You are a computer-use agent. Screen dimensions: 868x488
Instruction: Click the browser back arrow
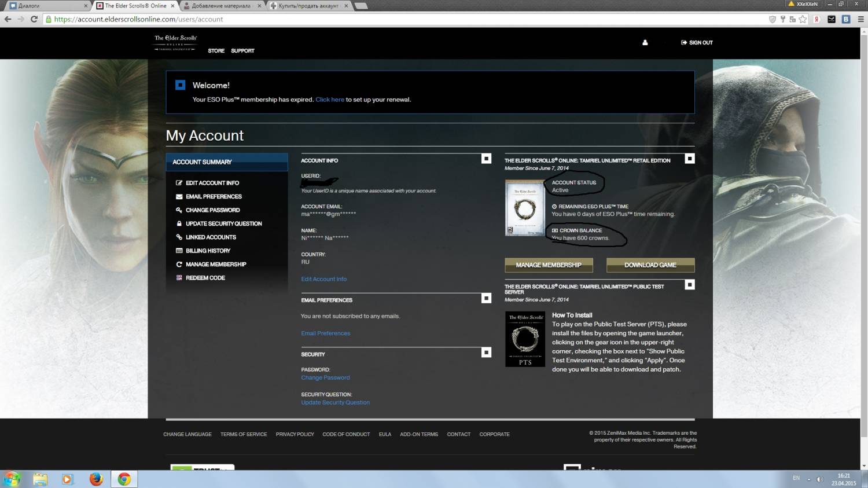tap(8, 19)
